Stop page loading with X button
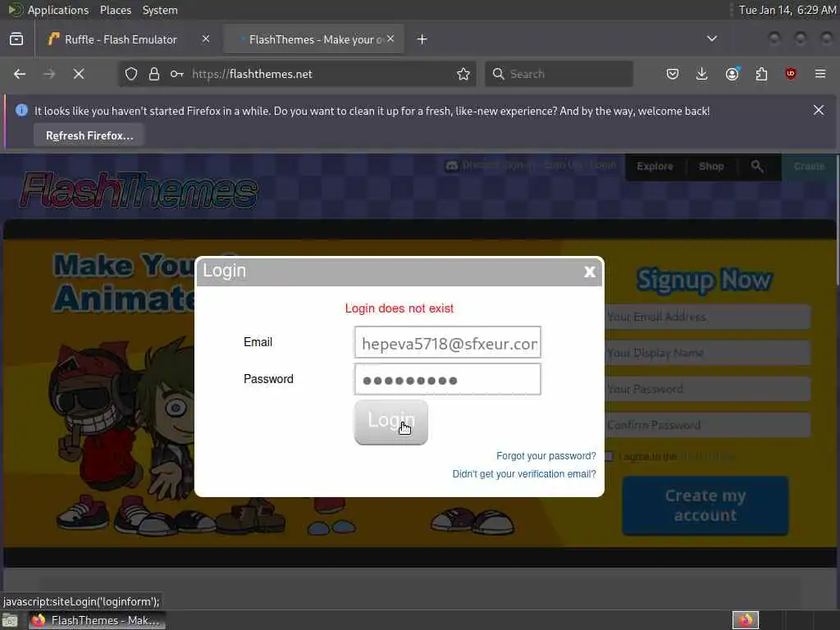840x630 pixels. point(79,74)
